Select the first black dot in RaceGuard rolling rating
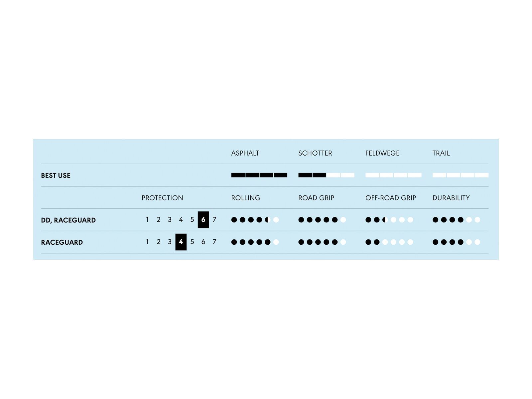The height and width of the screenshot is (399, 532). [x=234, y=242]
